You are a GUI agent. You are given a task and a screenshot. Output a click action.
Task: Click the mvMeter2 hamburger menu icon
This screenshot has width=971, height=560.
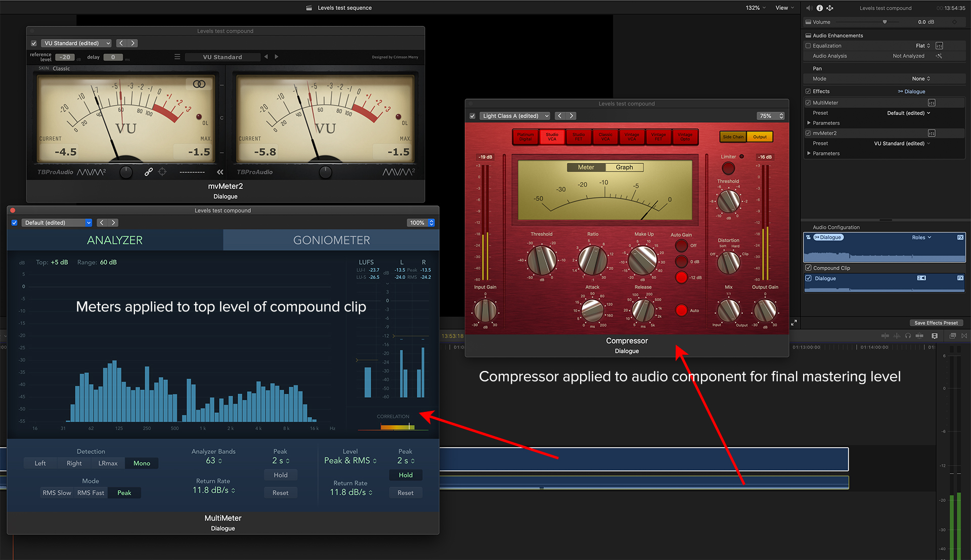[177, 57]
